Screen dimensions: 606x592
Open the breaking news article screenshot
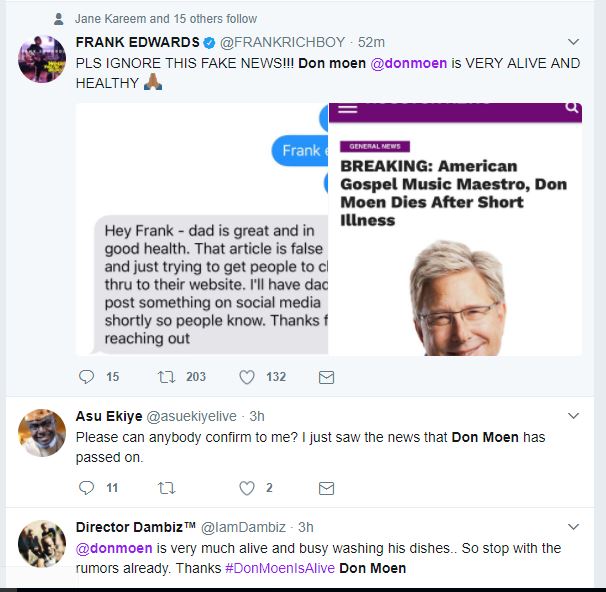[455, 230]
